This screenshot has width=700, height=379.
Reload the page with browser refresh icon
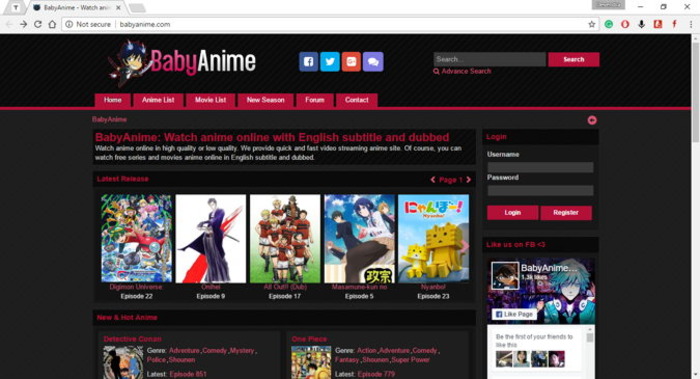(38, 24)
